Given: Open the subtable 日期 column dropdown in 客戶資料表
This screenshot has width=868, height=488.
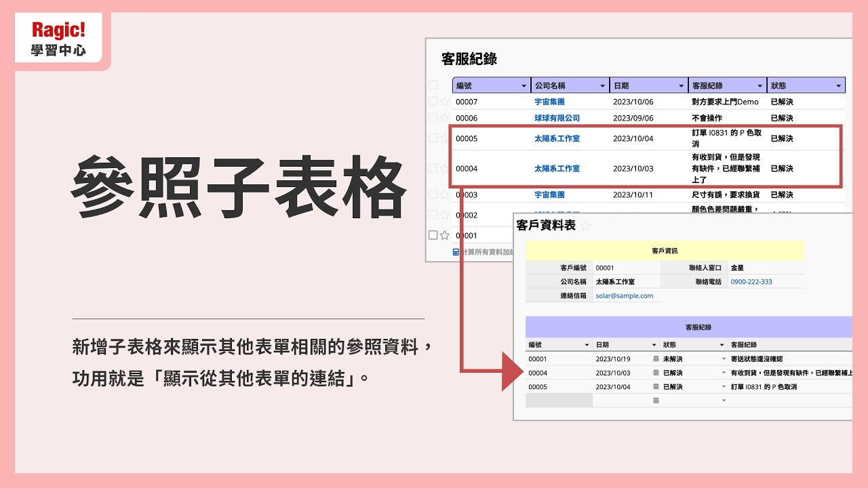Looking at the screenshot, I should click(x=654, y=345).
